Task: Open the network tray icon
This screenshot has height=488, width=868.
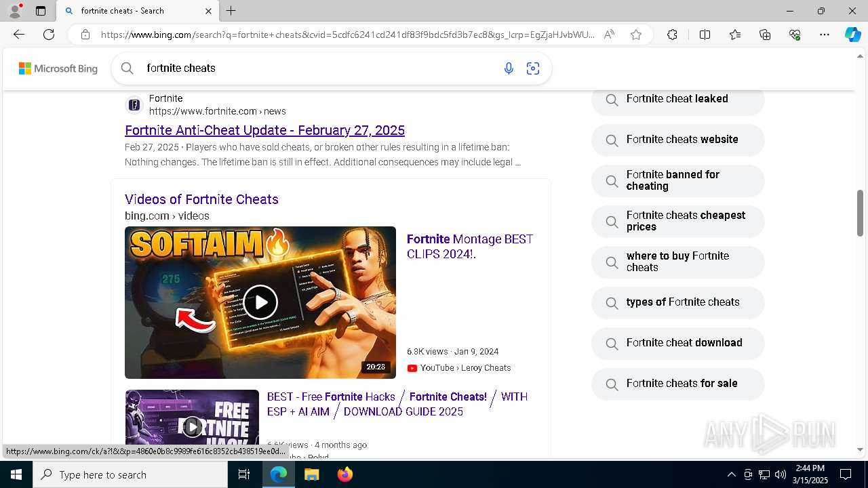Action: coord(764,474)
